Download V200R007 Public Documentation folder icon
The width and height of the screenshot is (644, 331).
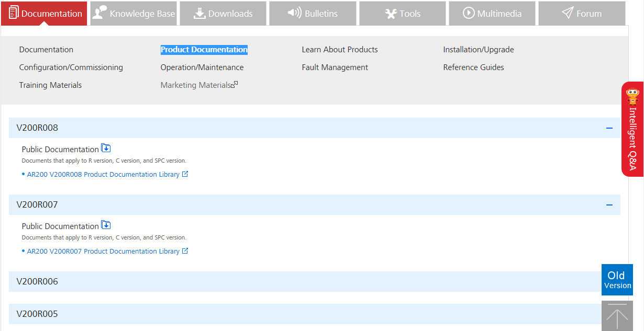coord(106,225)
